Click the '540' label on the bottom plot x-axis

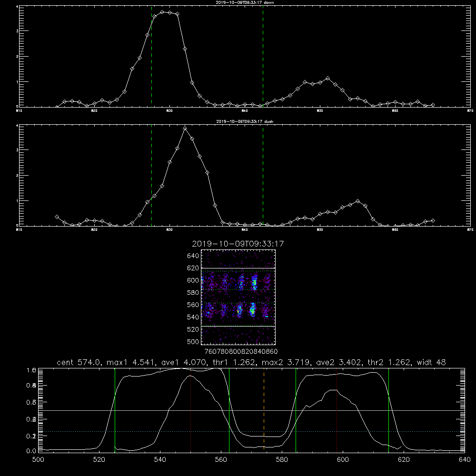click(160, 460)
